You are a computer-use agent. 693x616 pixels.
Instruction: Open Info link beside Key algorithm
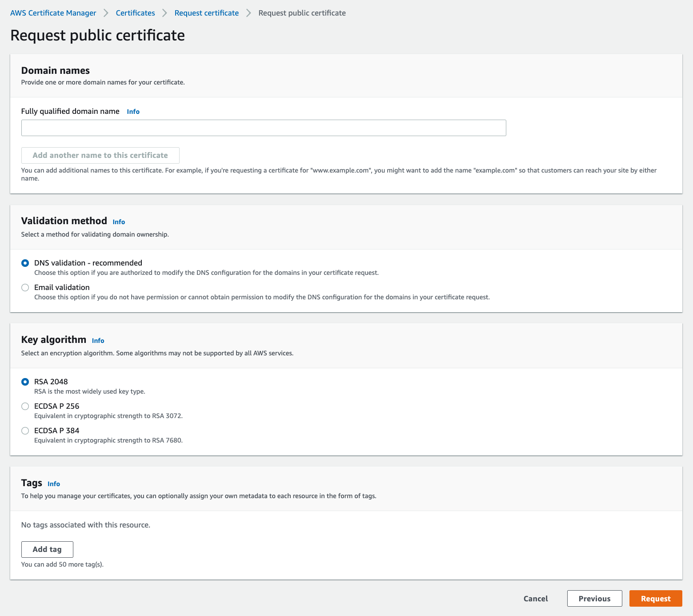98,341
